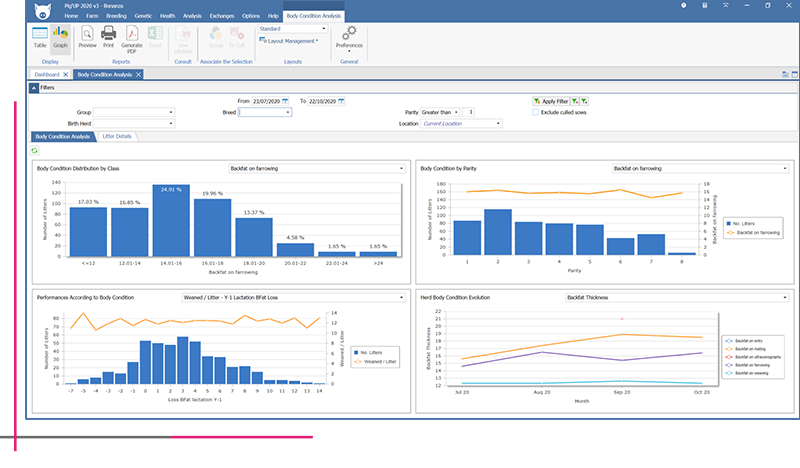Click the help icon in title bar
This screenshot has height=468, width=800.
(684, 5)
